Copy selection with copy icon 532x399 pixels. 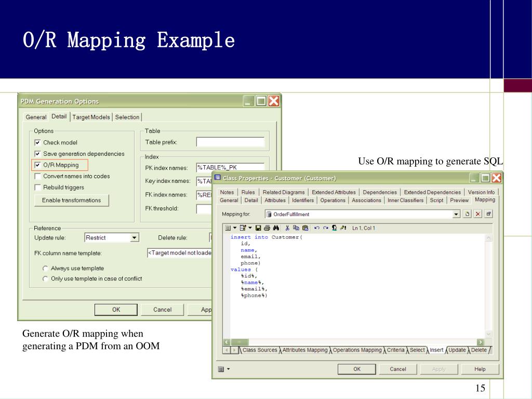296,228
